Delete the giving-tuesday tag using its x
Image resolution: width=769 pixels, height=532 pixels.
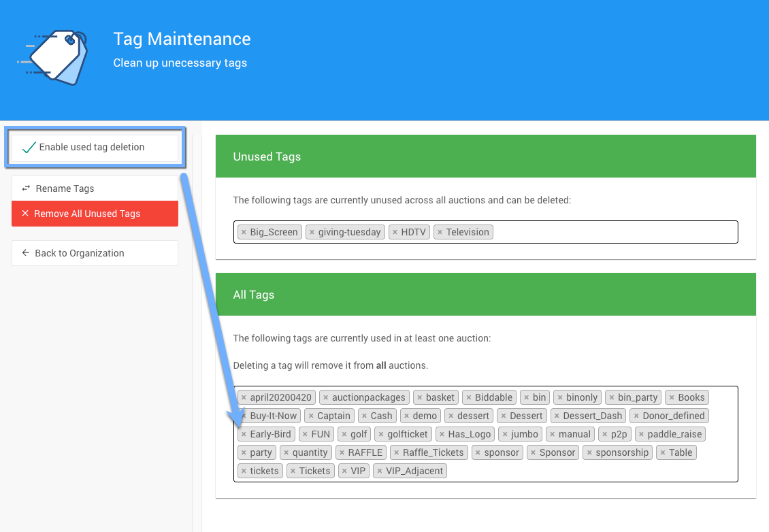click(x=312, y=233)
